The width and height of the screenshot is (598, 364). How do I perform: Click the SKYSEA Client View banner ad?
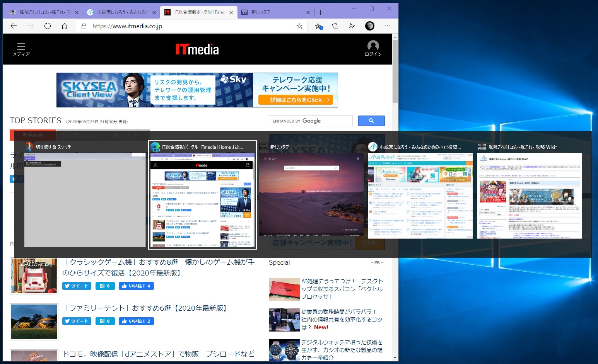(x=197, y=90)
